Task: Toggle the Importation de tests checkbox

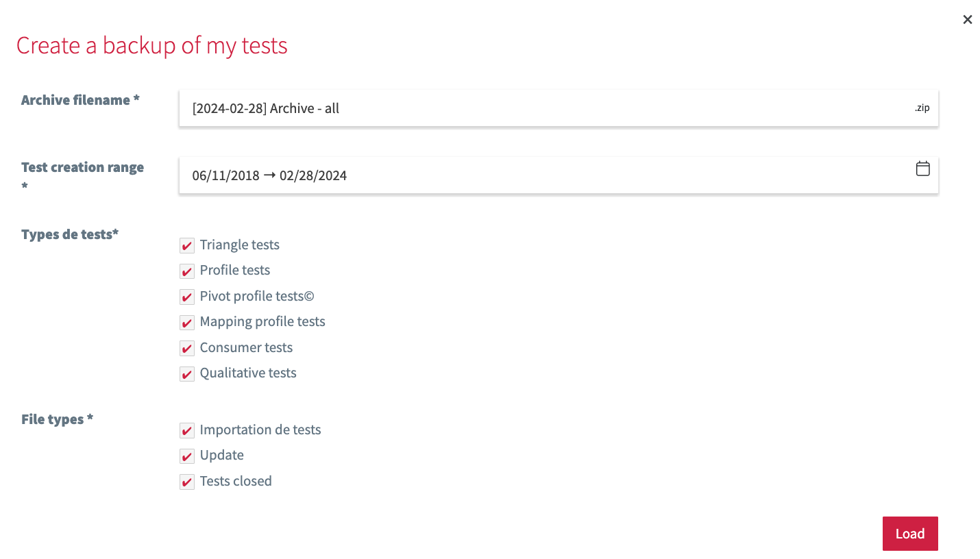Action: [186, 430]
